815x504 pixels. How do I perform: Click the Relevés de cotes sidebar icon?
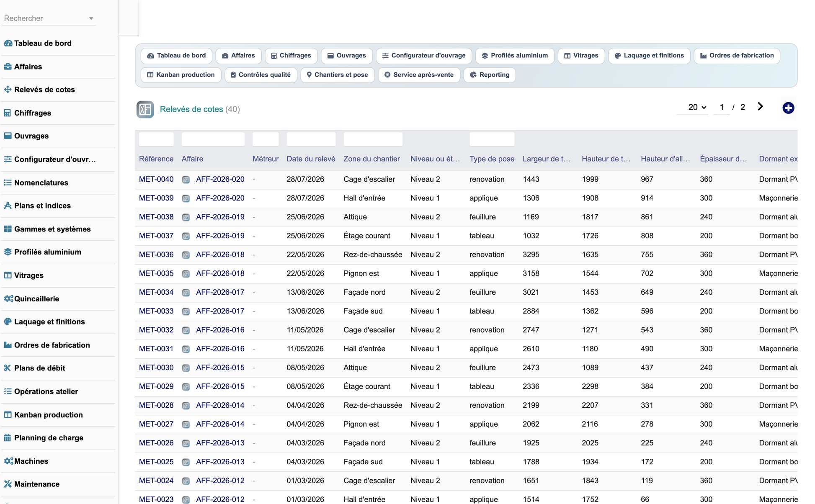[8, 90]
